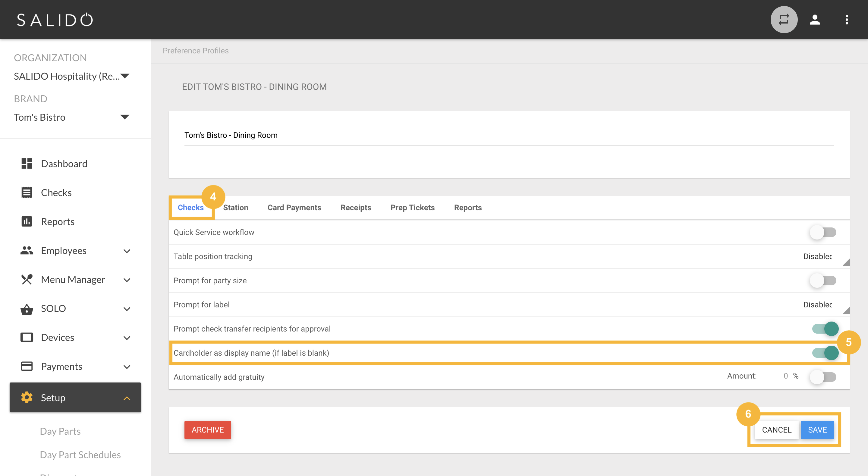This screenshot has width=868, height=476.
Task: Click the Dashboard grid icon
Action: pyautogui.click(x=27, y=163)
